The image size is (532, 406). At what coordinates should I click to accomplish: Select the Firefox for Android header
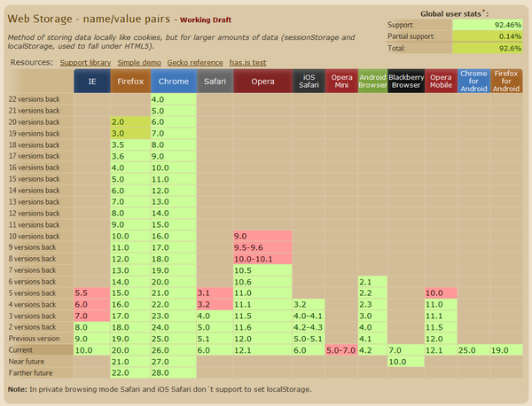(x=506, y=81)
